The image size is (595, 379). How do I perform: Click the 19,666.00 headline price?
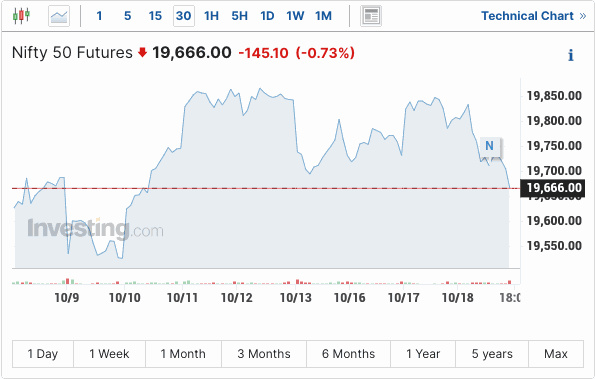click(192, 53)
